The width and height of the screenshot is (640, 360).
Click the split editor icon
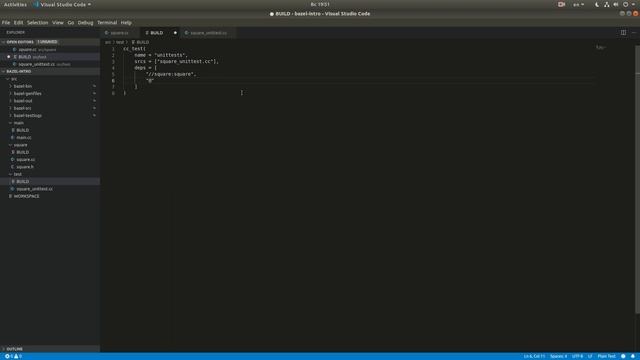coord(623,33)
